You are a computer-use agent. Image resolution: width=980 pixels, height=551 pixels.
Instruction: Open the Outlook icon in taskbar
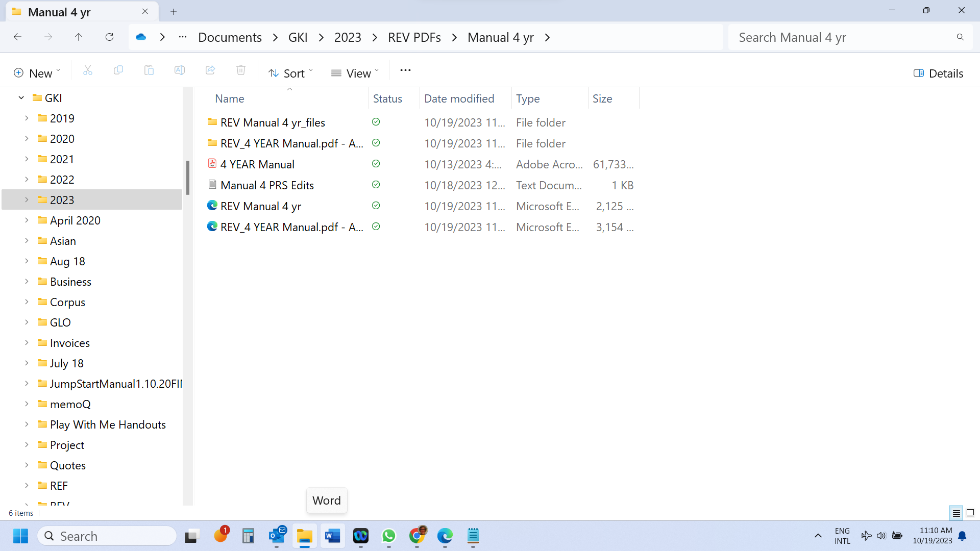coord(276,536)
